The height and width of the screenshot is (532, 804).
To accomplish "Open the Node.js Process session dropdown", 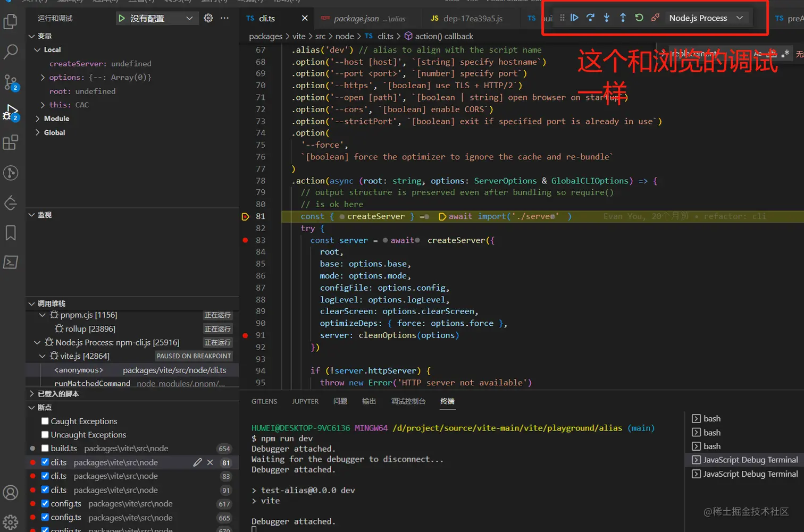I will pyautogui.click(x=706, y=18).
